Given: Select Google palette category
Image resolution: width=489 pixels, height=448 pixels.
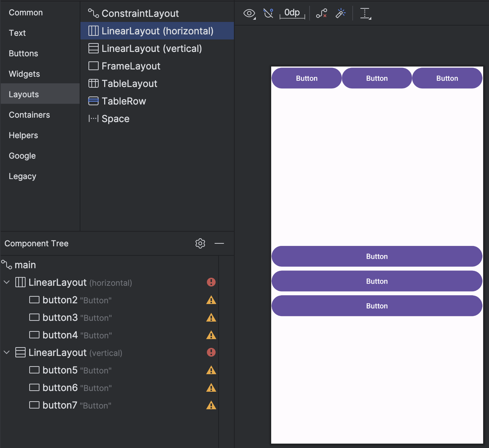Looking at the screenshot, I should (x=40, y=156).
